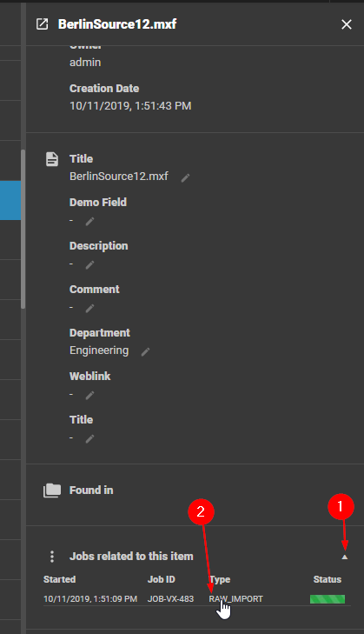Edit the Description pencil icon
This screenshot has width=364, height=634.
click(89, 265)
